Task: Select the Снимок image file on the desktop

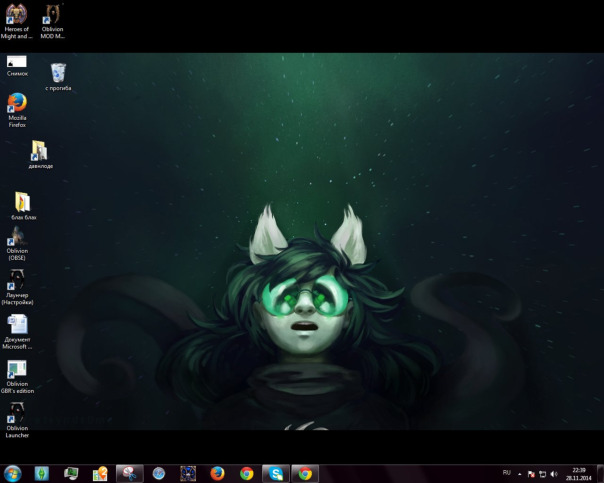Action: pyautogui.click(x=17, y=66)
